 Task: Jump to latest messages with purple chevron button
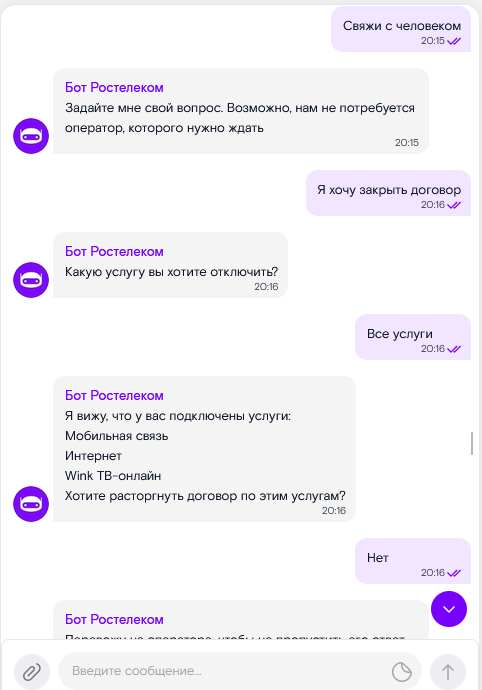tap(449, 609)
